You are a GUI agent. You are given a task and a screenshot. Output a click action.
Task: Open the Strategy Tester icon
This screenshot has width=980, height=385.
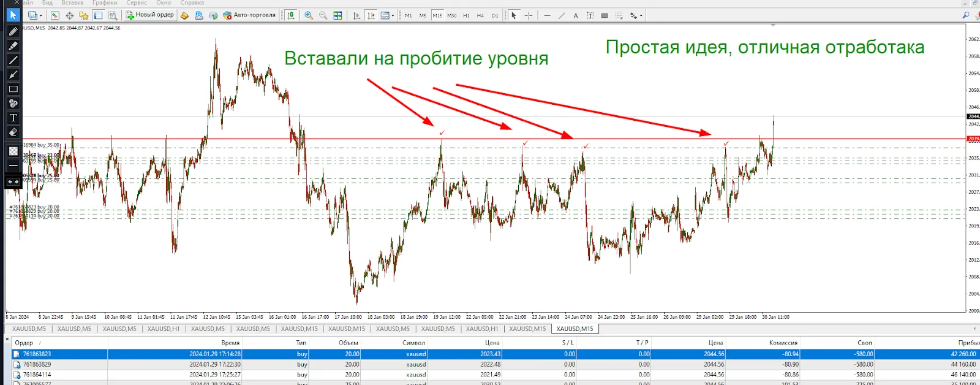(x=113, y=15)
